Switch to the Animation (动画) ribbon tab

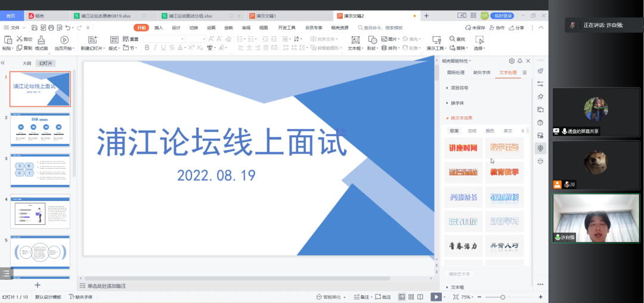coord(211,28)
